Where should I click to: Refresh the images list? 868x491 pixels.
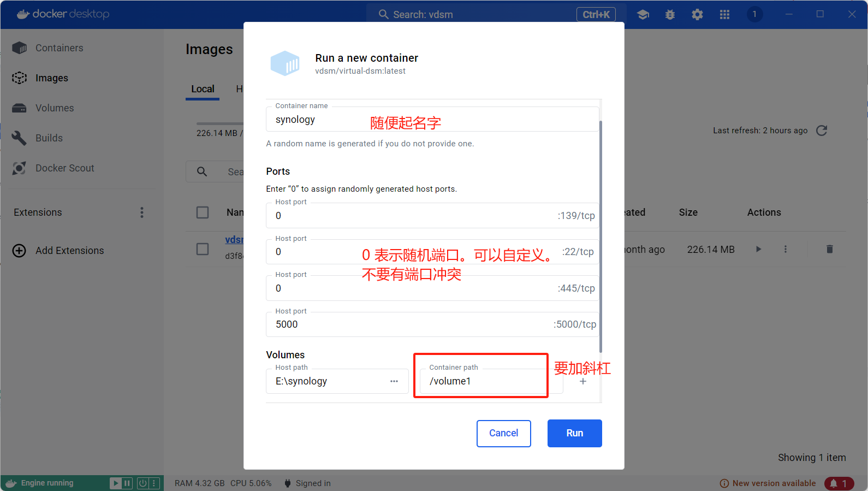pyautogui.click(x=822, y=131)
